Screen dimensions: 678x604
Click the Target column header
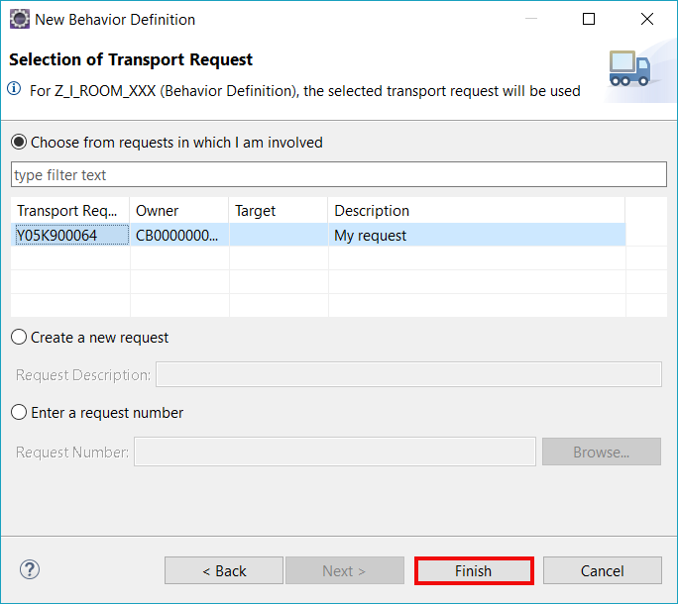(x=278, y=211)
